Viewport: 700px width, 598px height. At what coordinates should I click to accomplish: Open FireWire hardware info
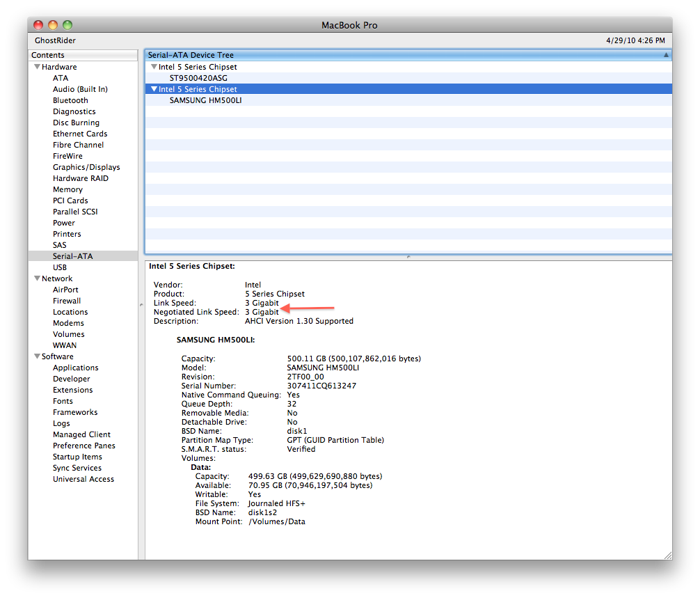click(67, 156)
